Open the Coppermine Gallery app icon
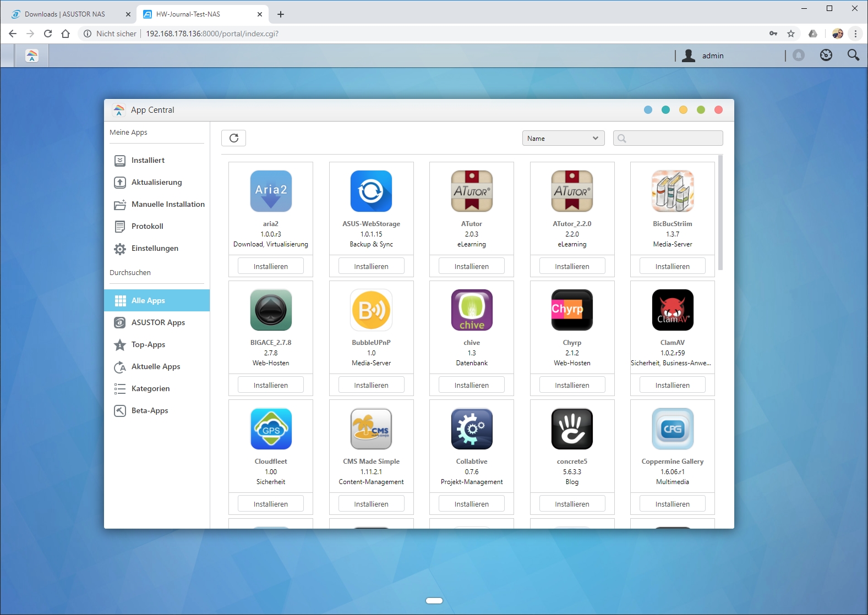The image size is (868, 615). click(x=673, y=429)
